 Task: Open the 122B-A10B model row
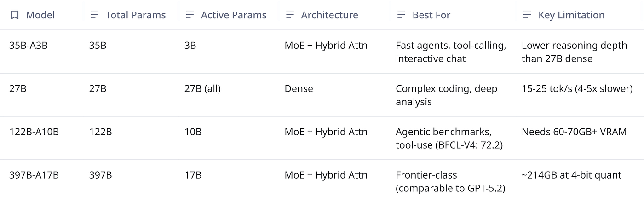322,138
